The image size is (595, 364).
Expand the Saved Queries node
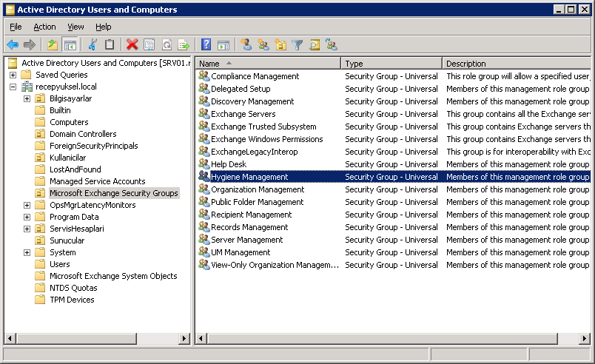[x=13, y=75]
